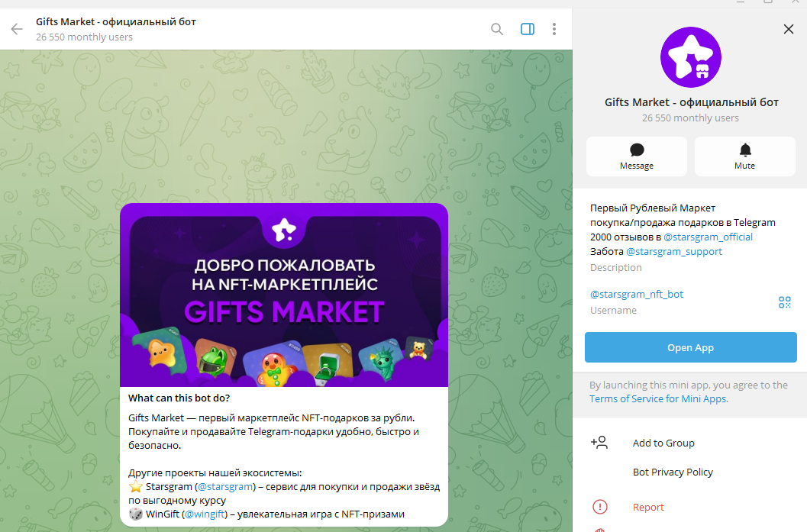Open search in the chat
This screenshot has width=807, height=532.
tap(497, 29)
